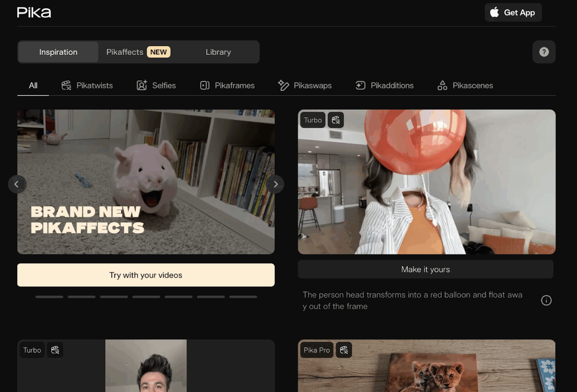Click the Pikatwist badge on the lion cubs video
577x392 pixels.
pos(344,350)
